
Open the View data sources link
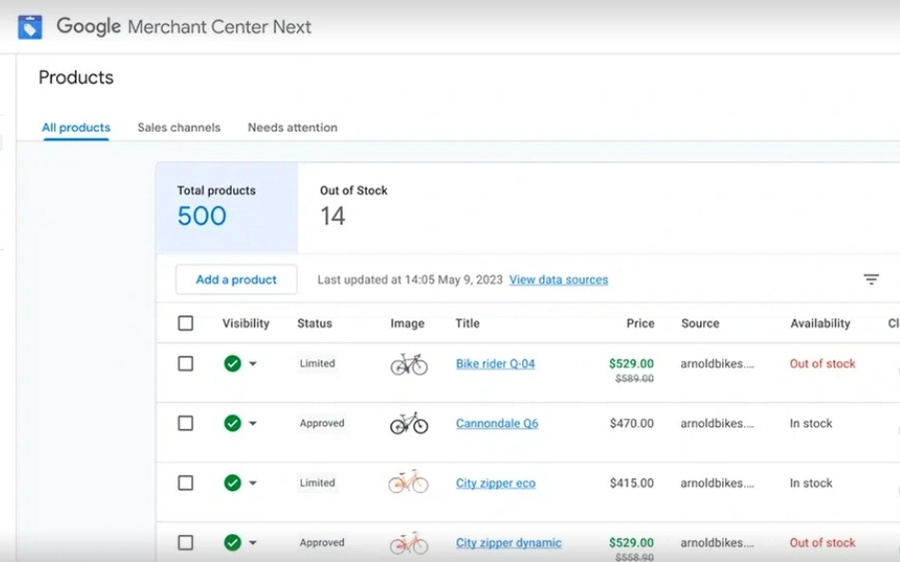pos(558,280)
